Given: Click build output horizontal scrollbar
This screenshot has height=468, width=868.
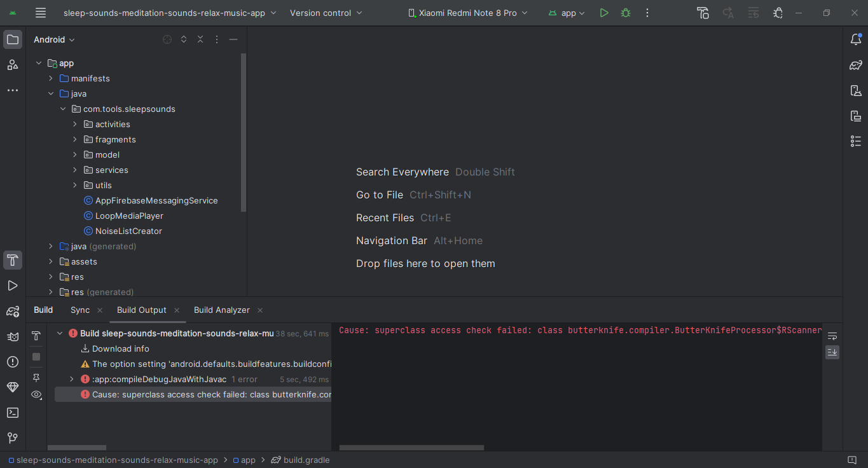Looking at the screenshot, I should pyautogui.click(x=411, y=448).
